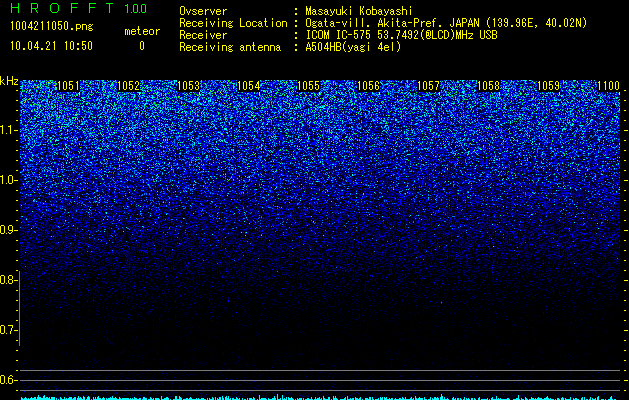Click the 1.1 kHz axis label

8,130
